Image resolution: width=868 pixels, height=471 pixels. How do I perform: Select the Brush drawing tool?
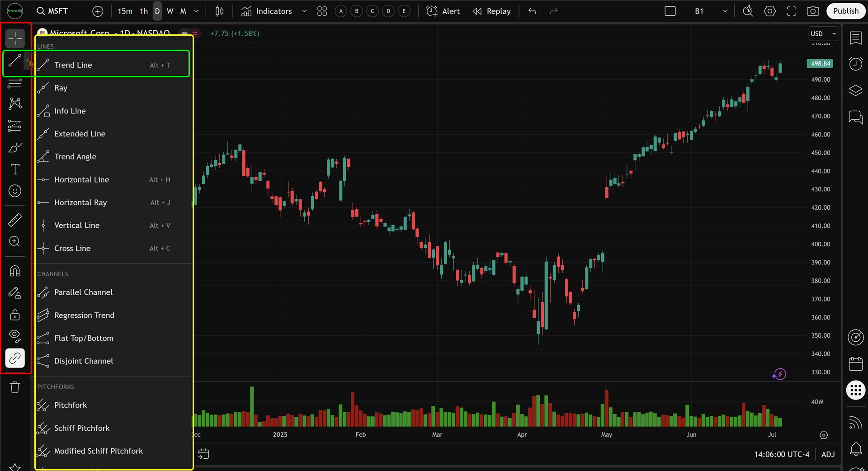tap(15, 148)
